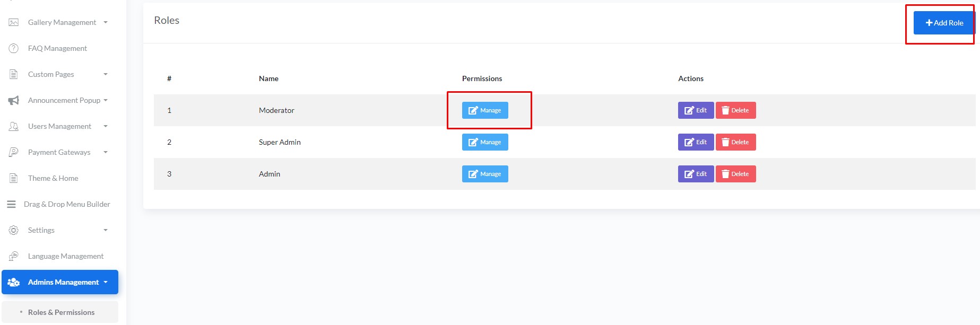Edit the Super Admin role

coord(696,142)
